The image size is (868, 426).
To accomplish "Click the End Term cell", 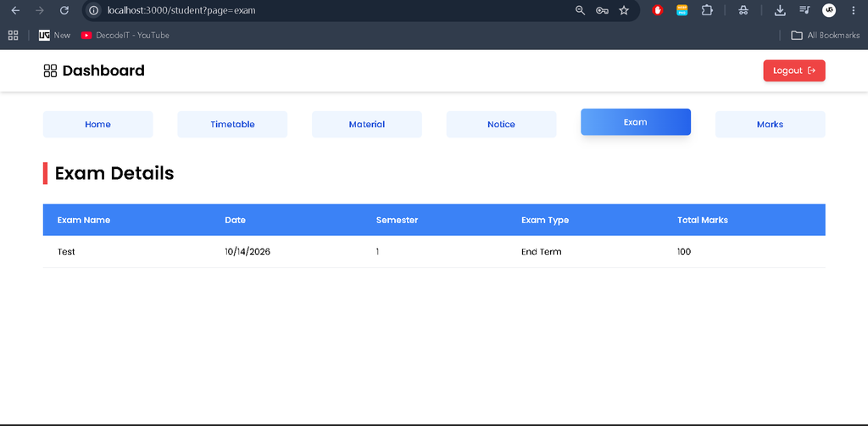I will 542,251.
